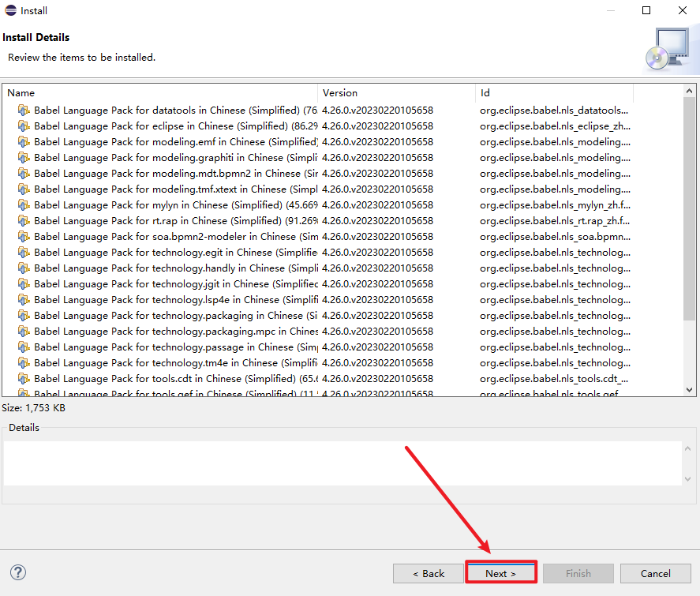Go back with the Back button
The height and width of the screenshot is (596, 700).
[429, 573]
